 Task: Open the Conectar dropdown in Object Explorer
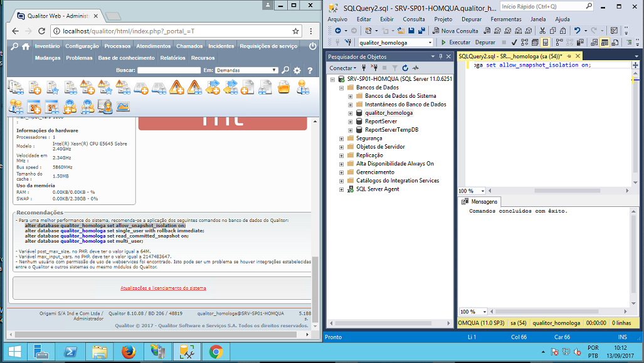click(x=342, y=68)
